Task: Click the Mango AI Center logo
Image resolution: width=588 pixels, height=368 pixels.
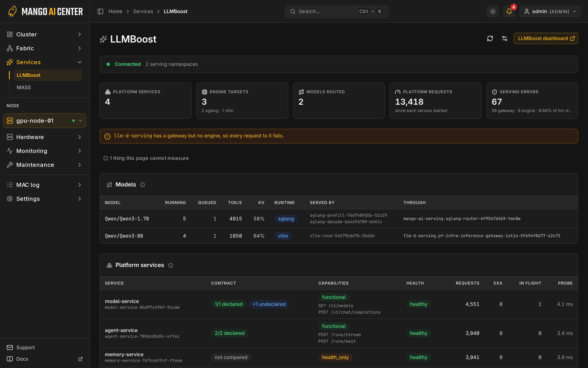Action: [x=45, y=11]
